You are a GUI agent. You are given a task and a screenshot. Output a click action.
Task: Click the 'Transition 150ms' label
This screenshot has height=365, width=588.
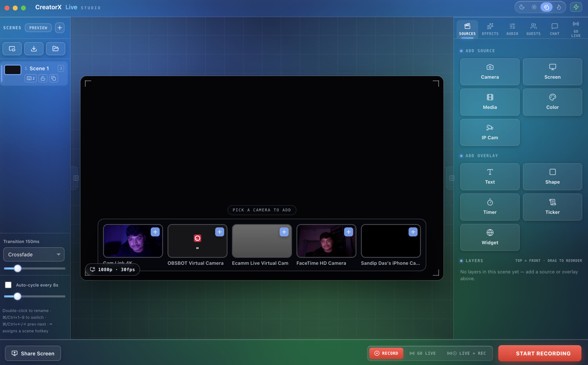coord(21,241)
